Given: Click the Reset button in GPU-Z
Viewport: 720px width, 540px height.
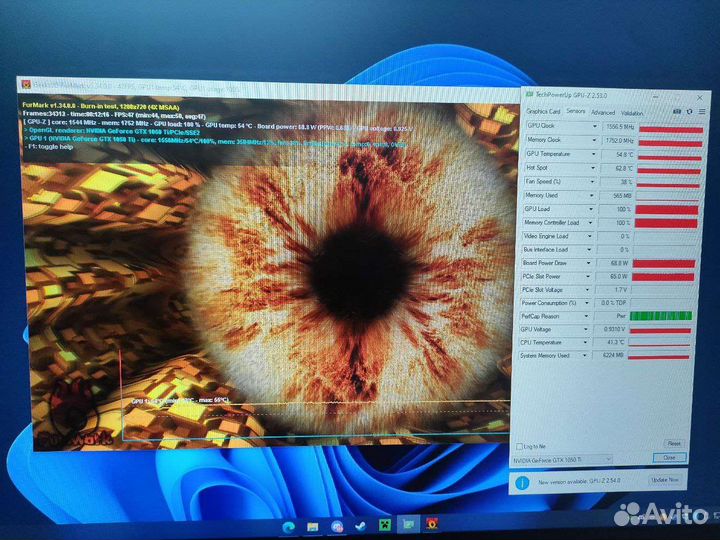Looking at the screenshot, I should click(674, 444).
